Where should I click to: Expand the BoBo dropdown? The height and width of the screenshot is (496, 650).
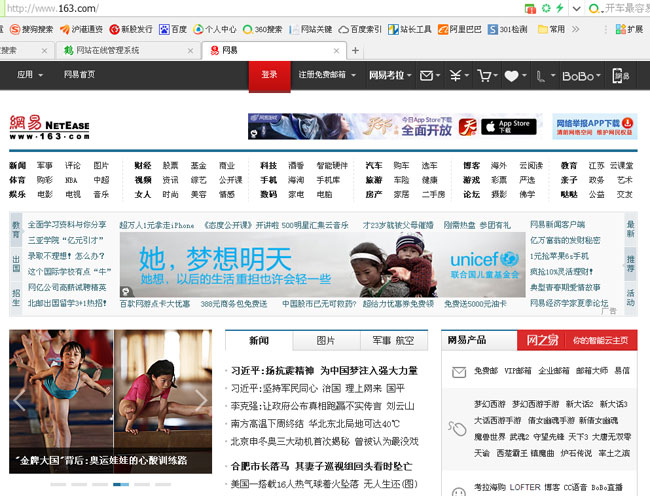click(581, 76)
